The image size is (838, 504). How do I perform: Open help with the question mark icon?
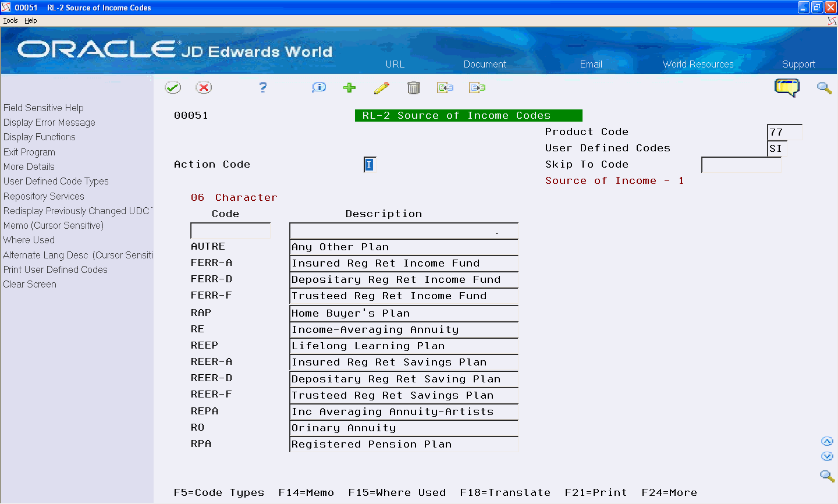coord(262,87)
